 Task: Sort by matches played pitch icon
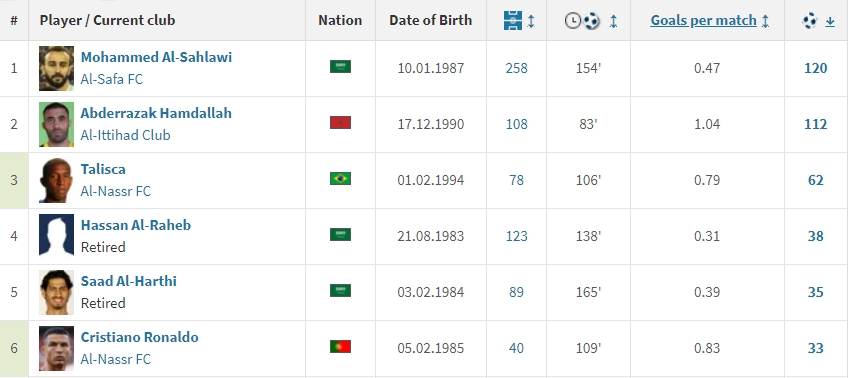click(x=513, y=21)
